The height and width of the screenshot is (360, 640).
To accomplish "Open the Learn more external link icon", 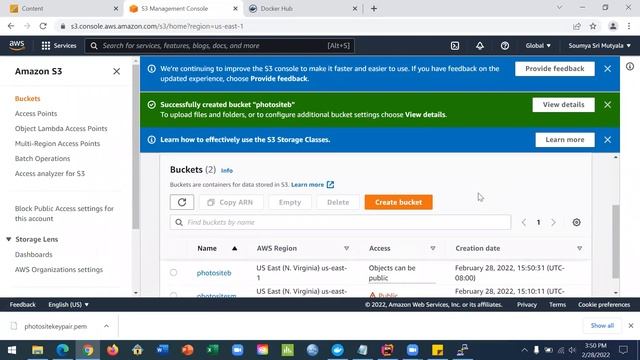I will click(x=330, y=184).
